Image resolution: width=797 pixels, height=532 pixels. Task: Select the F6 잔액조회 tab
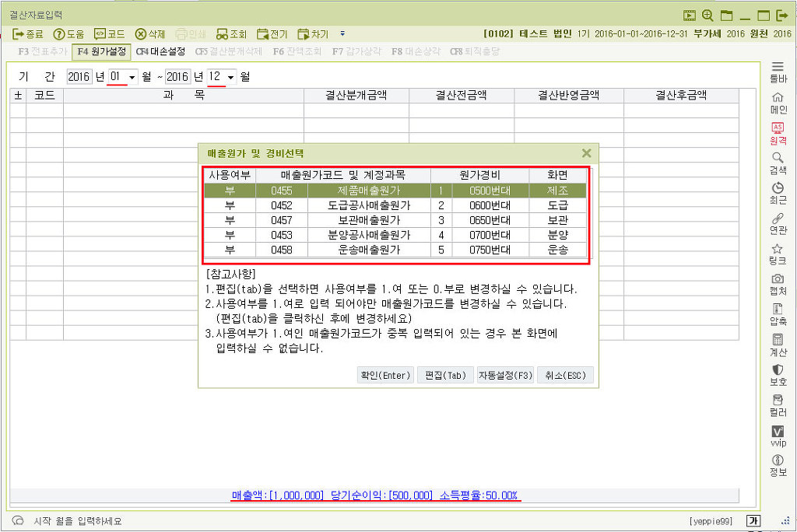pyautogui.click(x=297, y=51)
